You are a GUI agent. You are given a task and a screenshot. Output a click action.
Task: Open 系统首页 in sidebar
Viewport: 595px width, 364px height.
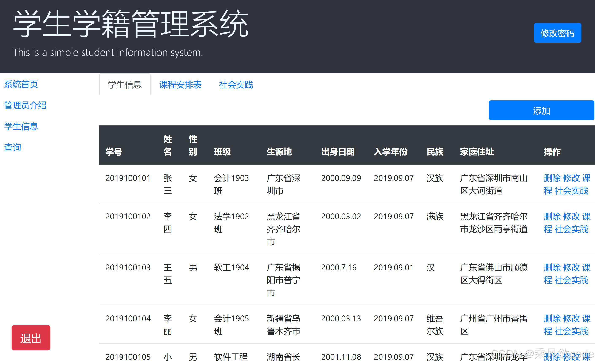coord(21,84)
